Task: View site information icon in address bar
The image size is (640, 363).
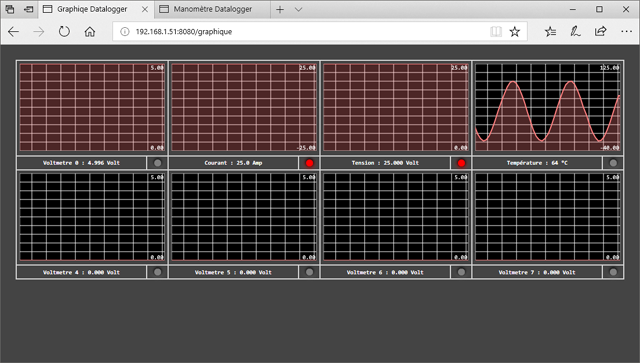Action: tap(125, 31)
